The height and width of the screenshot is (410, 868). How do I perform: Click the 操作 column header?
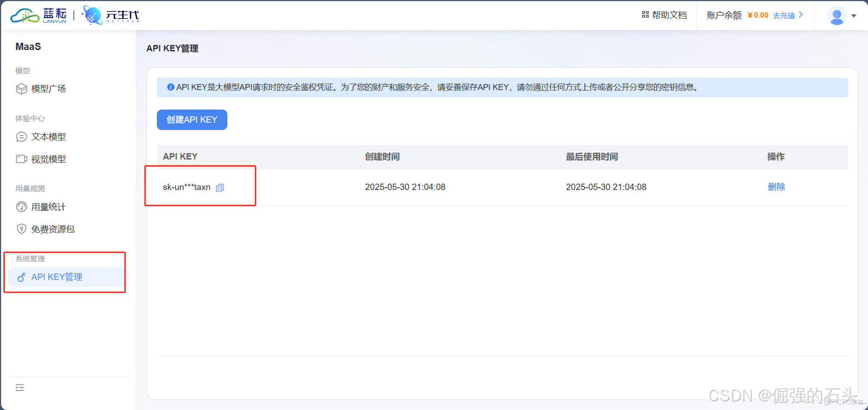776,156
